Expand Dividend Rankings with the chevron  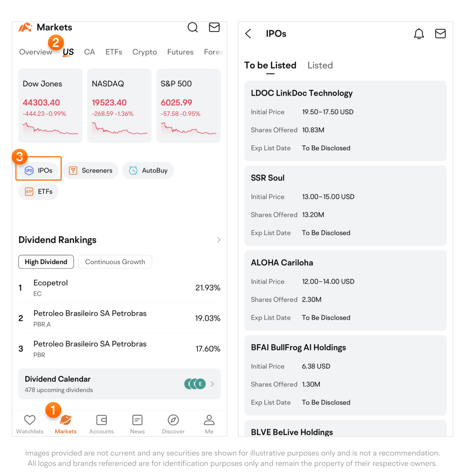[x=219, y=240]
